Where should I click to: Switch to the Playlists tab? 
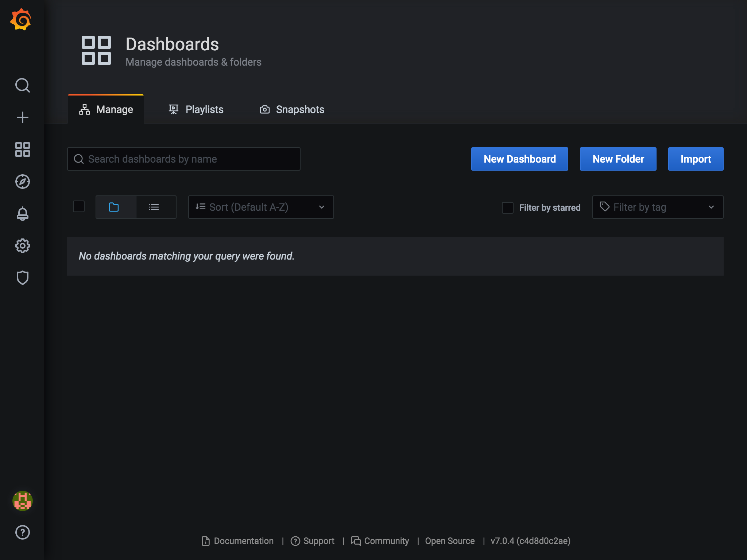196,109
